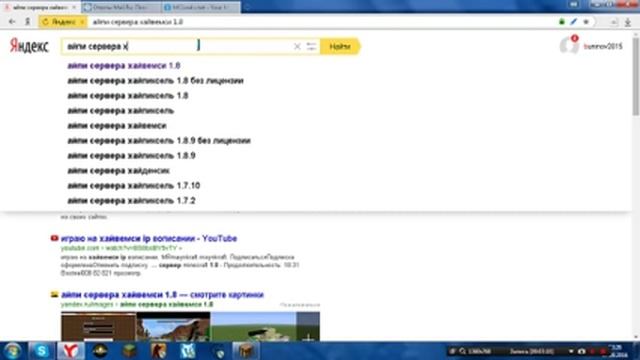This screenshot has height=360, width=640.
Task: Select suggestion "айпи сервера хайпиксель 1.8"
Action: click(127, 96)
